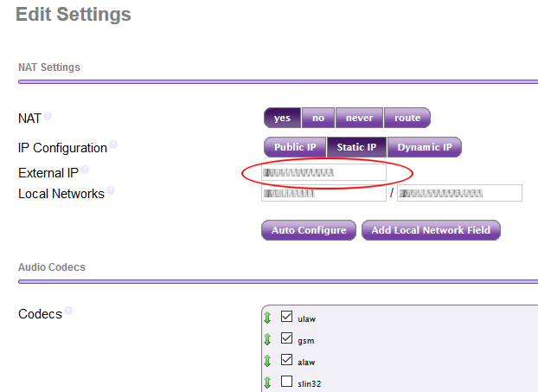
Task: Click the reorder arrow for ulaw codec
Action: point(268,318)
